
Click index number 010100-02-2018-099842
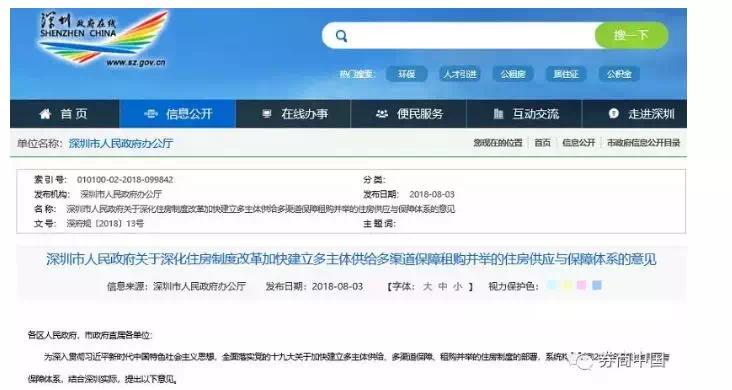pos(125,180)
